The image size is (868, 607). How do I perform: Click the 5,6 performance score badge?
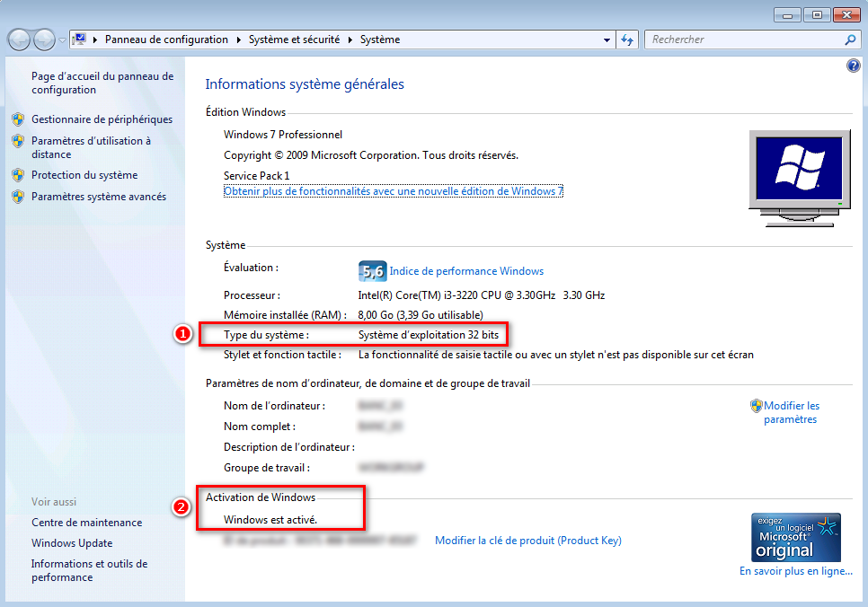[373, 271]
